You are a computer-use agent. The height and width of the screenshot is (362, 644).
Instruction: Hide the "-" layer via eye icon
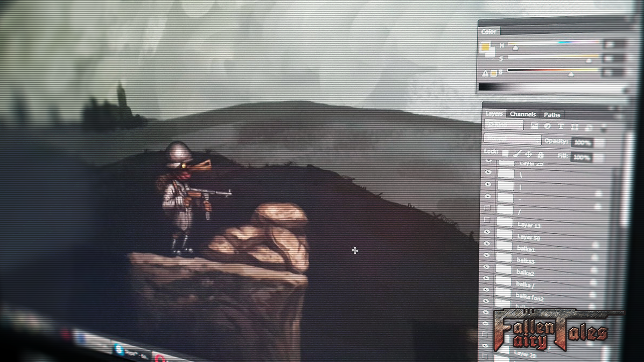coord(487,196)
